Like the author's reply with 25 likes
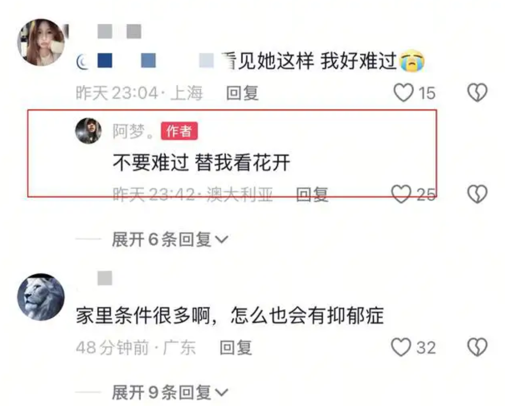The image size is (505, 420). point(401,194)
